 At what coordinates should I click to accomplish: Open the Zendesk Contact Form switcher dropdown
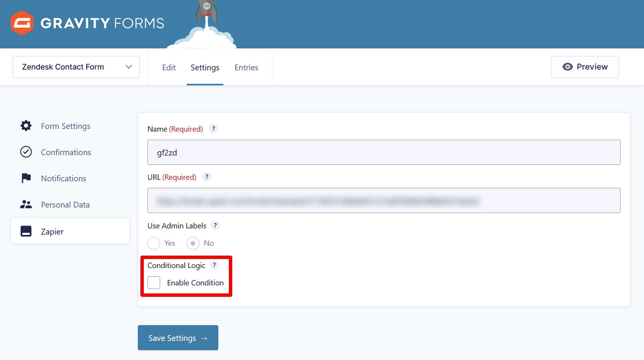click(76, 67)
